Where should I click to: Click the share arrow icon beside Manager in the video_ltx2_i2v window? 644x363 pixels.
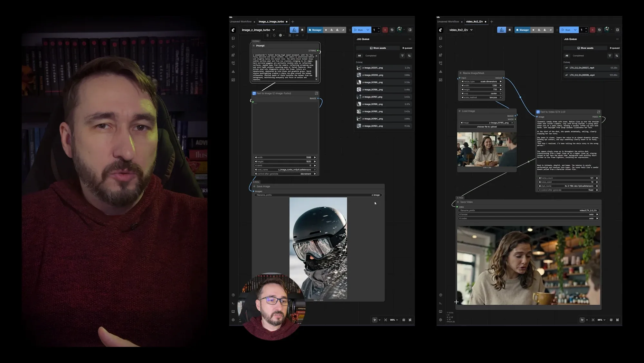(x=551, y=30)
